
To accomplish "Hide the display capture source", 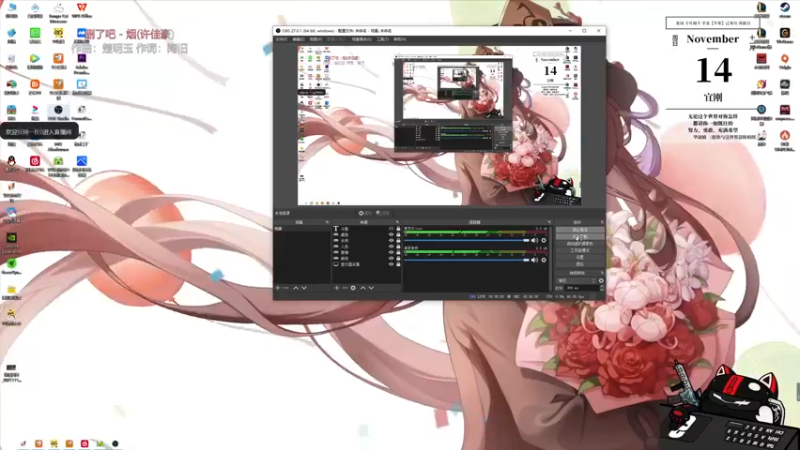I will (x=391, y=264).
